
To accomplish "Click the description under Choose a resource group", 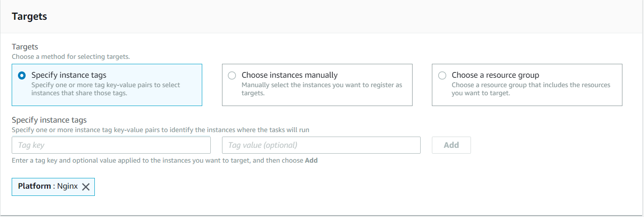I will click(x=531, y=89).
